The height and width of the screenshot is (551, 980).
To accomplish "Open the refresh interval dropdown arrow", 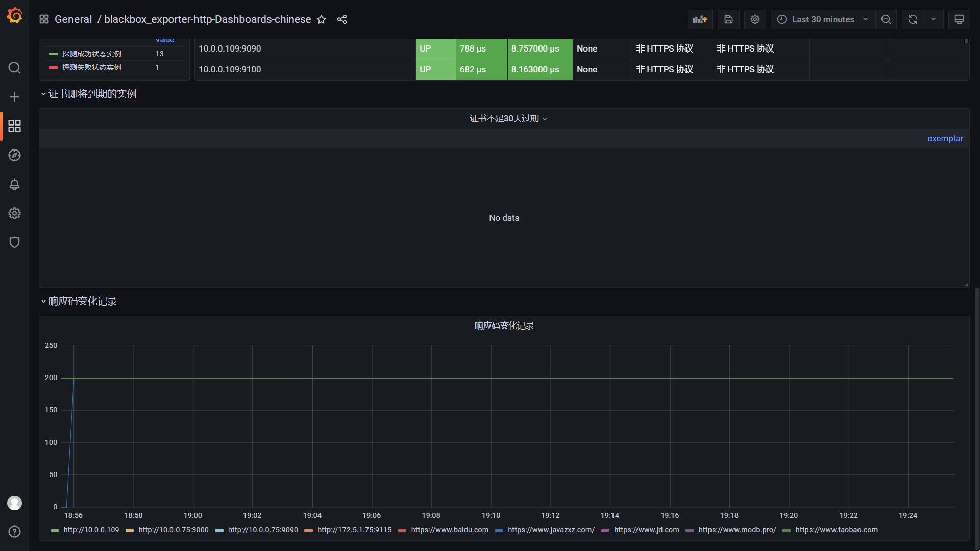I will (933, 19).
